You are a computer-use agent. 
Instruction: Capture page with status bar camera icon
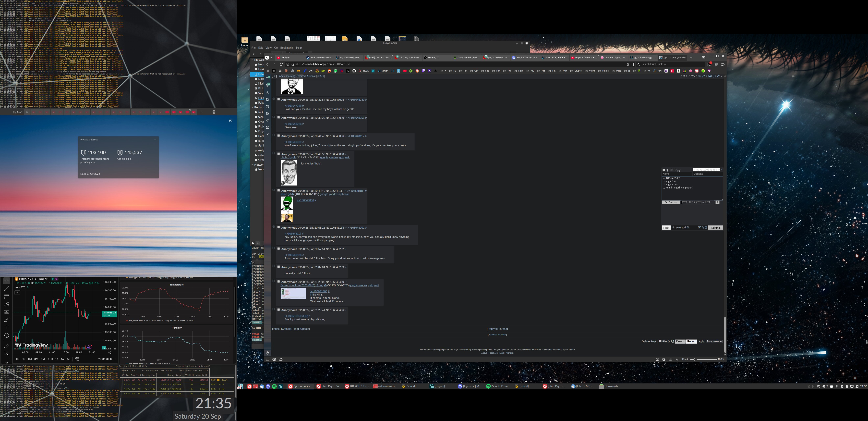tap(657, 359)
